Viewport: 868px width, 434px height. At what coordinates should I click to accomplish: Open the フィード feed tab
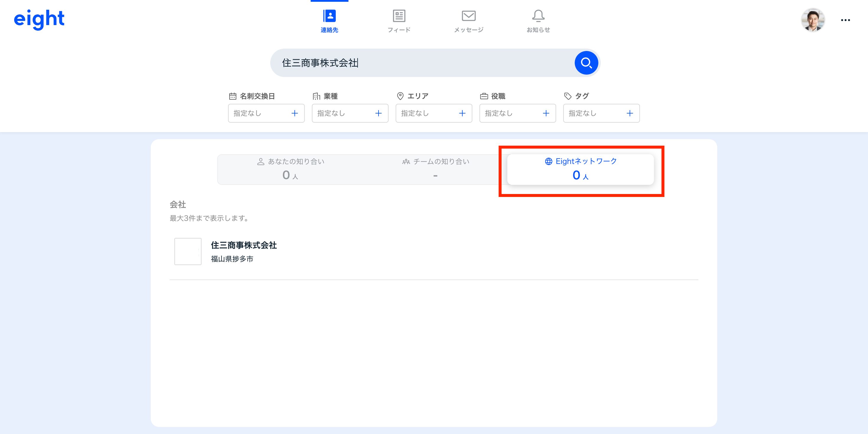pyautogui.click(x=399, y=21)
